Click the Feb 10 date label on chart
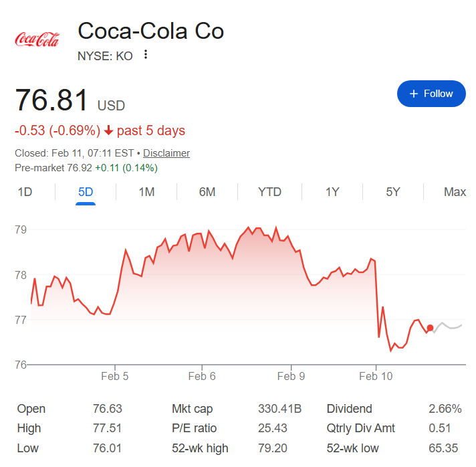Screen dimensions: 476x467 click(376, 377)
